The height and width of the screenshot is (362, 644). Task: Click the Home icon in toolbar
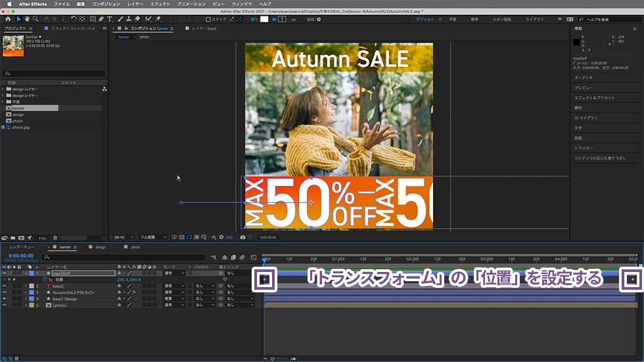point(8,19)
